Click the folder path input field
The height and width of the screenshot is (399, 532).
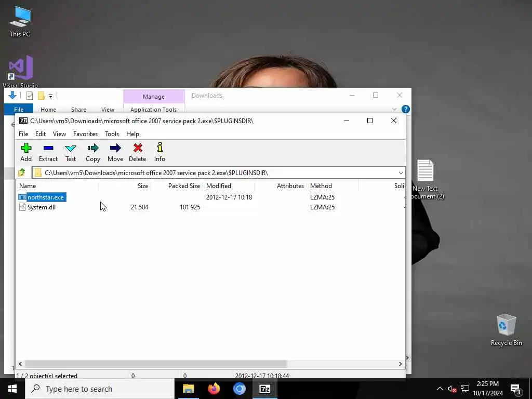tap(219, 172)
